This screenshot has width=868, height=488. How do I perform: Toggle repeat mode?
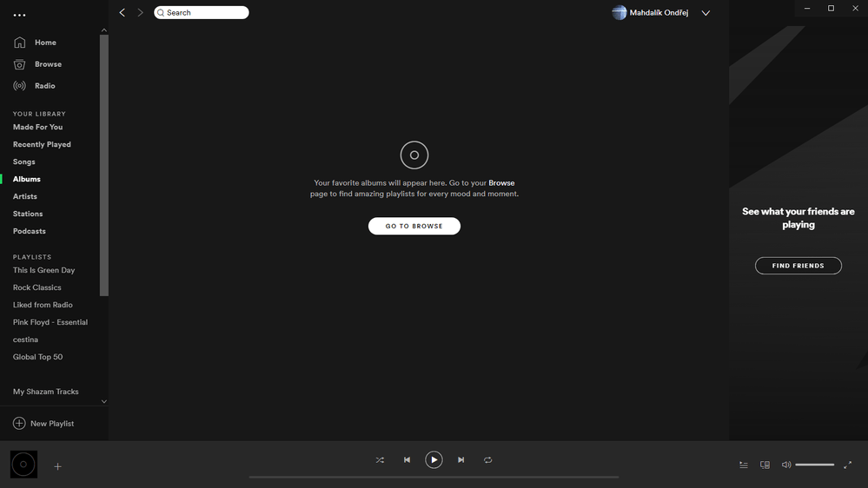pyautogui.click(x=487, y=460)
